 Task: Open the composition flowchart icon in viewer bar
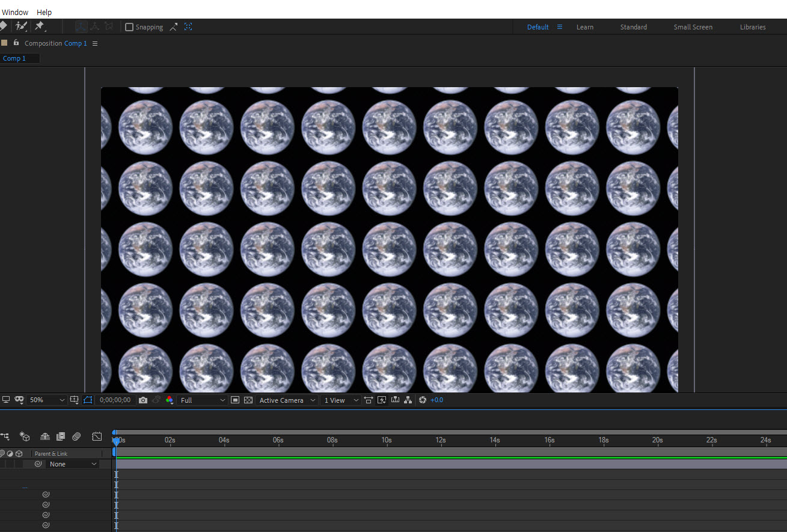408,400
